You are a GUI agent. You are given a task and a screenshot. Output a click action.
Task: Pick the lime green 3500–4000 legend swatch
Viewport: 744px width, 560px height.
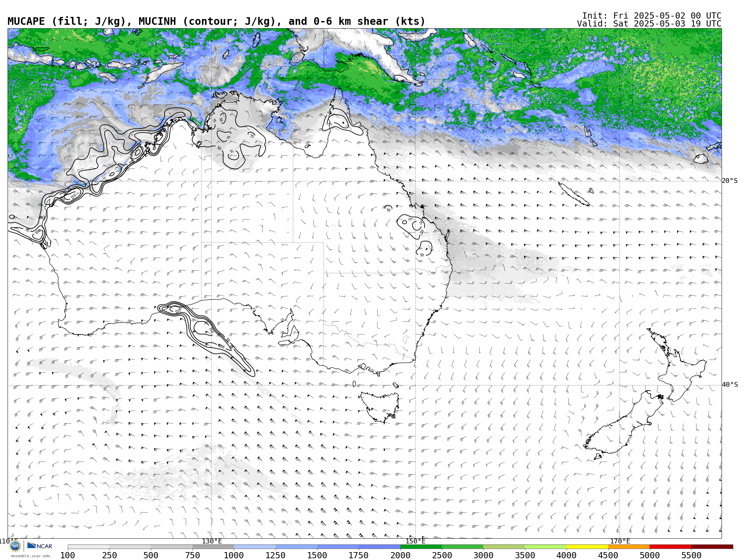tap(546, 547)
